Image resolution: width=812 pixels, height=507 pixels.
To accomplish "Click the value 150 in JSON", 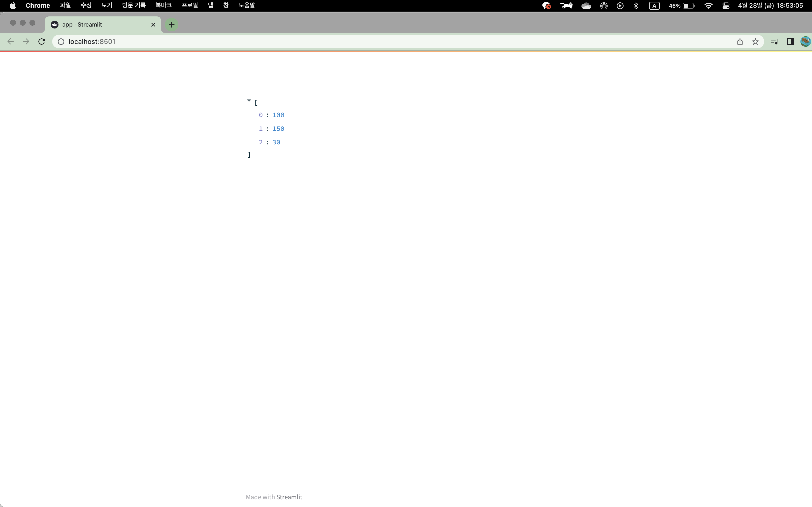I will [278, 129].
